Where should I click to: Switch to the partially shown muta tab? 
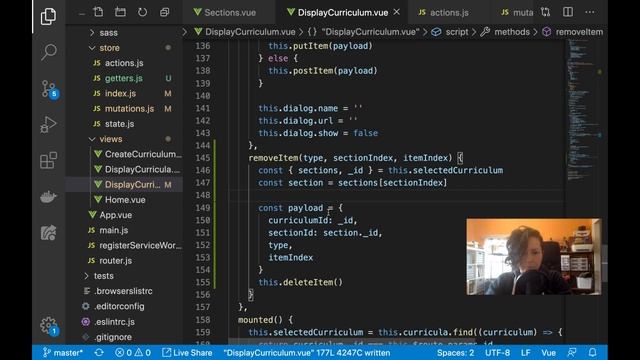[x=517, y=13]
